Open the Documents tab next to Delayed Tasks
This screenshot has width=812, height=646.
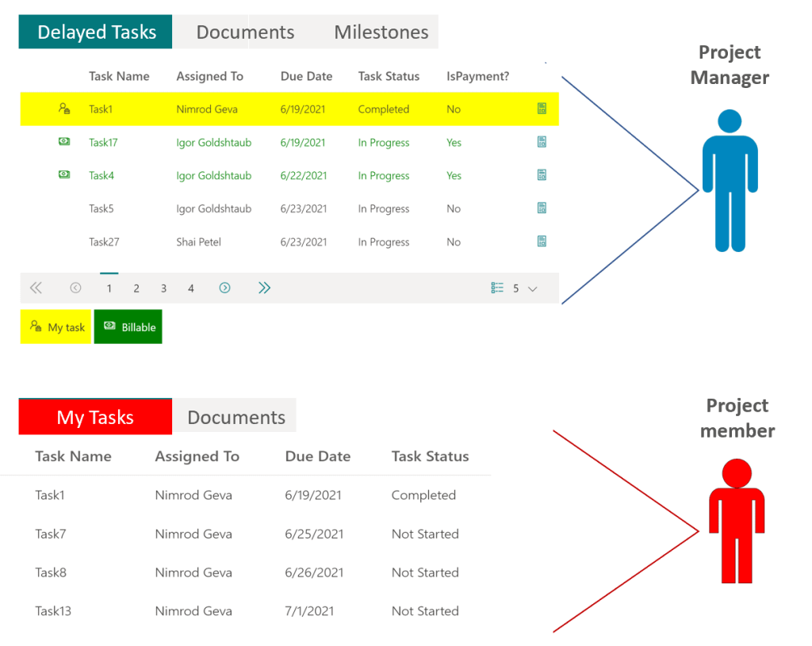(244, 32)
